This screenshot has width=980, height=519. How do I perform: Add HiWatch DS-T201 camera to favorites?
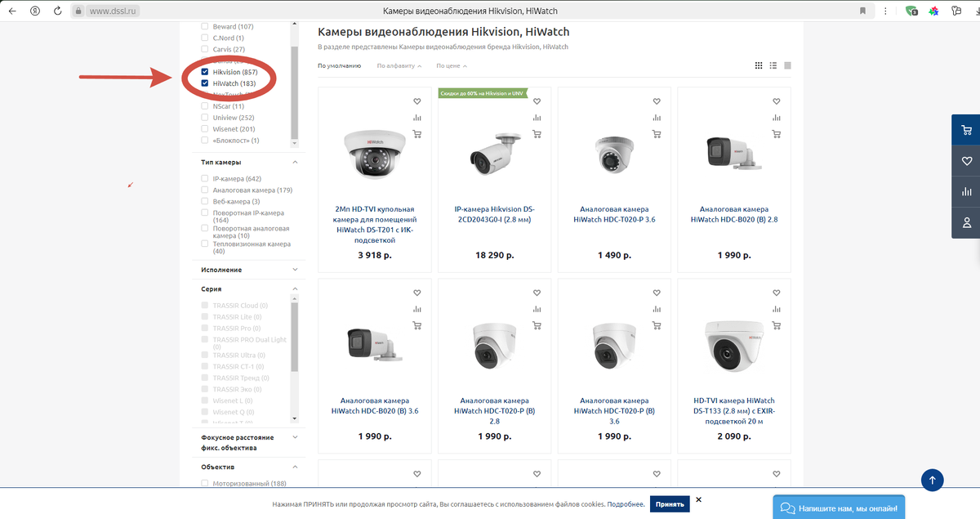[417, 101]
